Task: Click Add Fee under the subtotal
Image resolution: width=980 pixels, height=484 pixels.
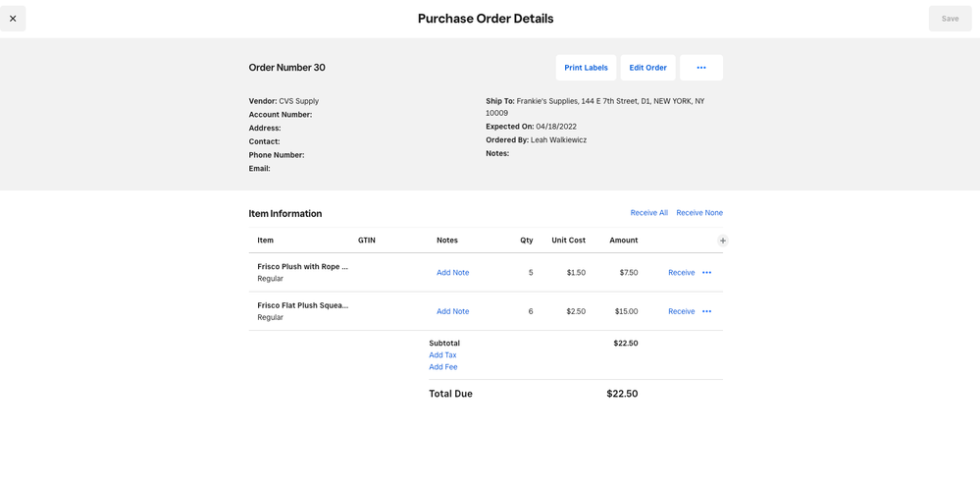Action: (x=442, y=367)
